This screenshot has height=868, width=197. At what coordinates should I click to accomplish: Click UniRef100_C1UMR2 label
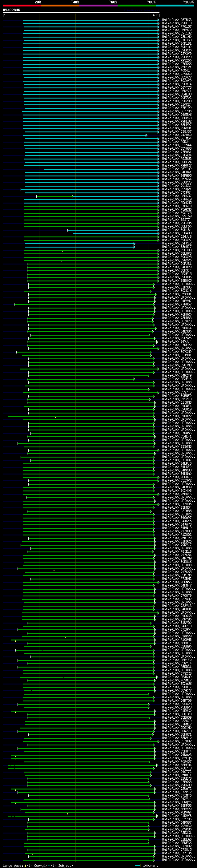point(177,417)
